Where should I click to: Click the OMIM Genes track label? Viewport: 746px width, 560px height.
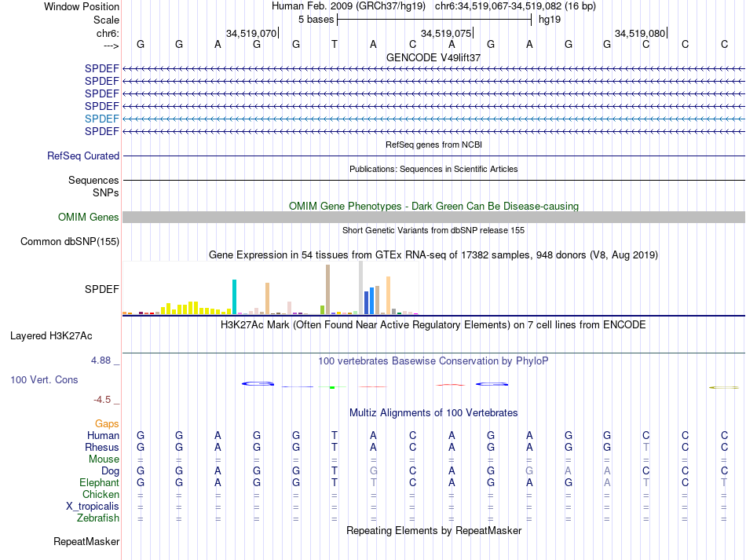point(88,218)
